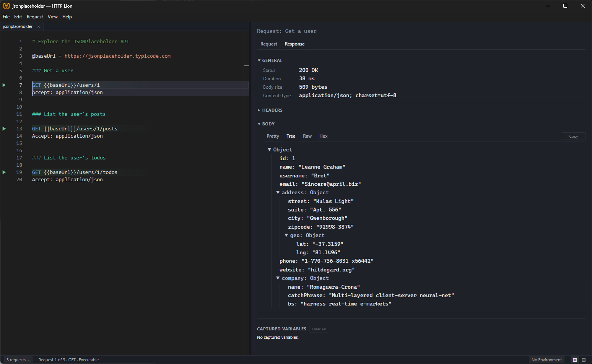Image resolution: width=592 pixels, height=364 pixels.
Task: Select the phone number row
Action: click(327, 261)
